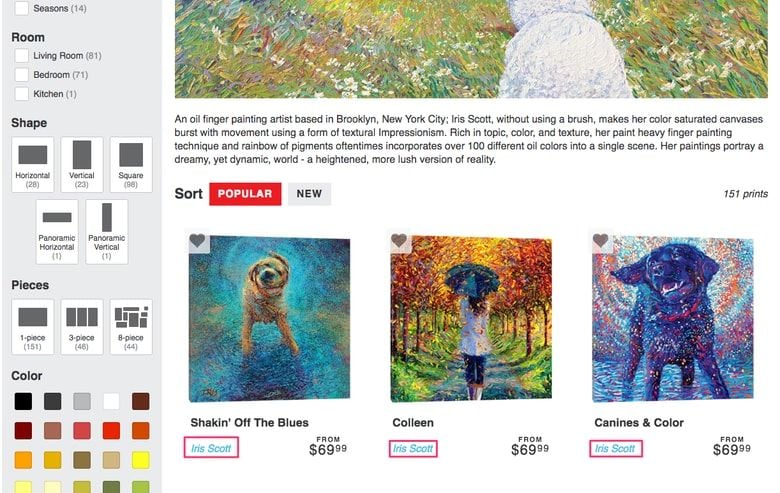This screenshot has height=493, width=780.
Task: Check the Living Room filter
Action: click(21, 56)
